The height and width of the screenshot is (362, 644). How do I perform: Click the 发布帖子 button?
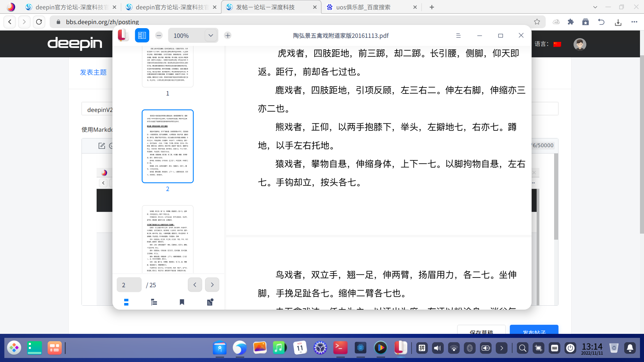(534, 332)
